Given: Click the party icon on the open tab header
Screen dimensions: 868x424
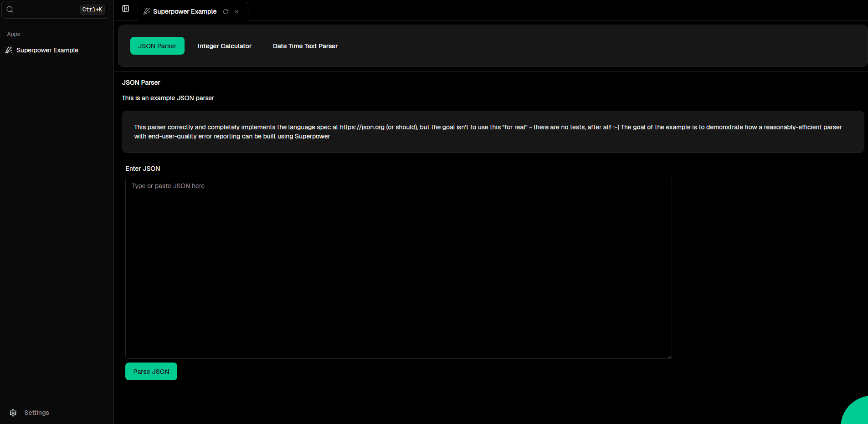Looking at the screenshot, I should coord(147,11).
